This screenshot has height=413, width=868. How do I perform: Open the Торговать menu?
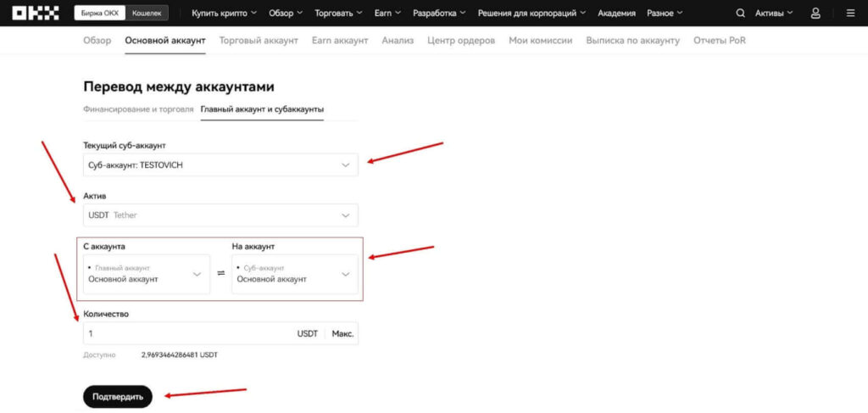tap(337, 14)
